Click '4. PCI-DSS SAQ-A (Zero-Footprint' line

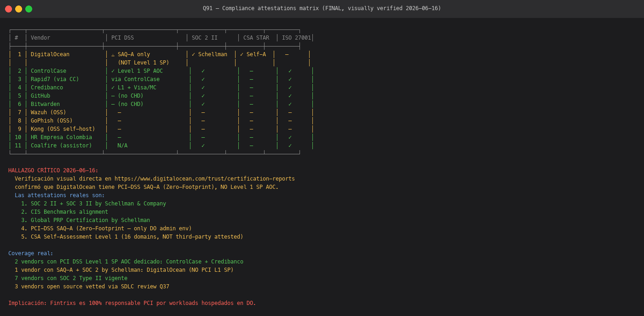[x=106, y=228]
